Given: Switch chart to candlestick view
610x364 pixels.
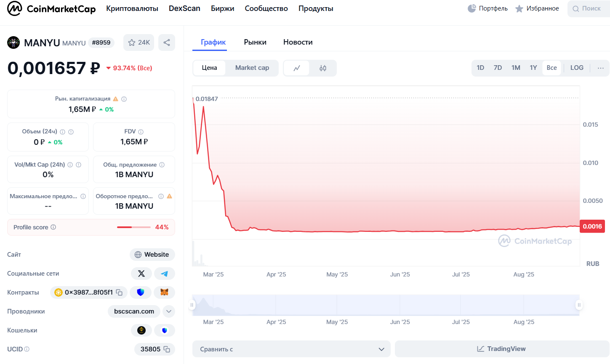Looking at the screenshot, I should tap(323, 68).
